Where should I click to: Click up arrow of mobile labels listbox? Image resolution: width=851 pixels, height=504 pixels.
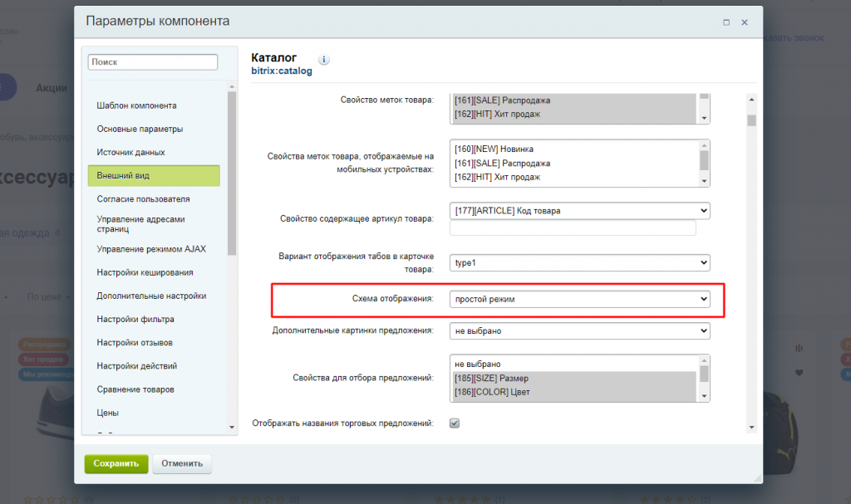(x=704, y=145)
